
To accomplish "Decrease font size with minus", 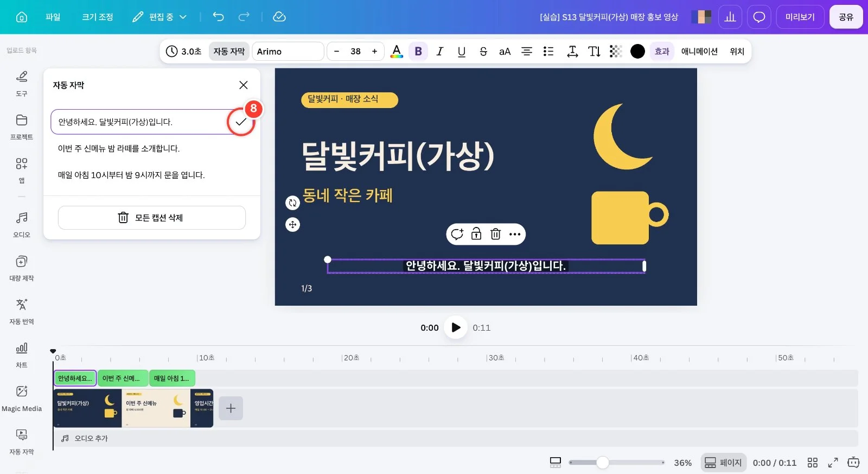I will tap(336, 51).
